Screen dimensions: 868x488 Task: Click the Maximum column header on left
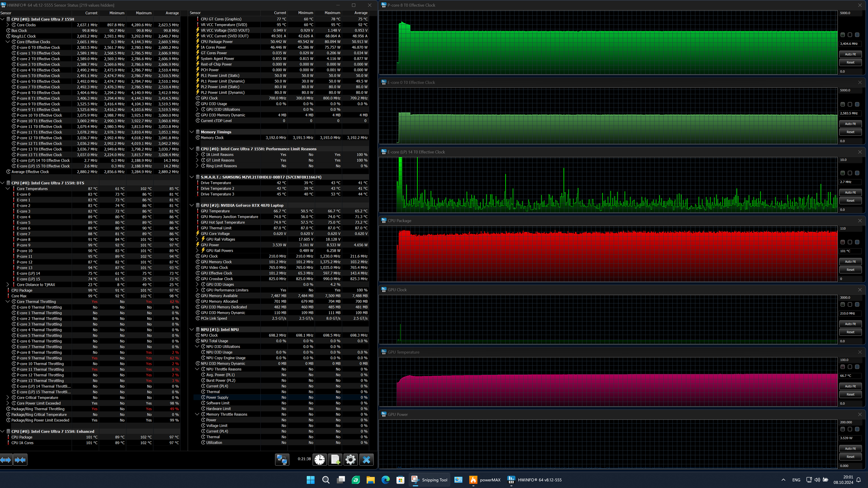point(143,13)
